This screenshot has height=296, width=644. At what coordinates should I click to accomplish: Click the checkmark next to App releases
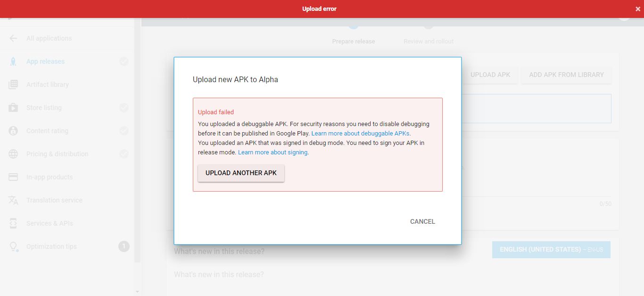[124, 61]
